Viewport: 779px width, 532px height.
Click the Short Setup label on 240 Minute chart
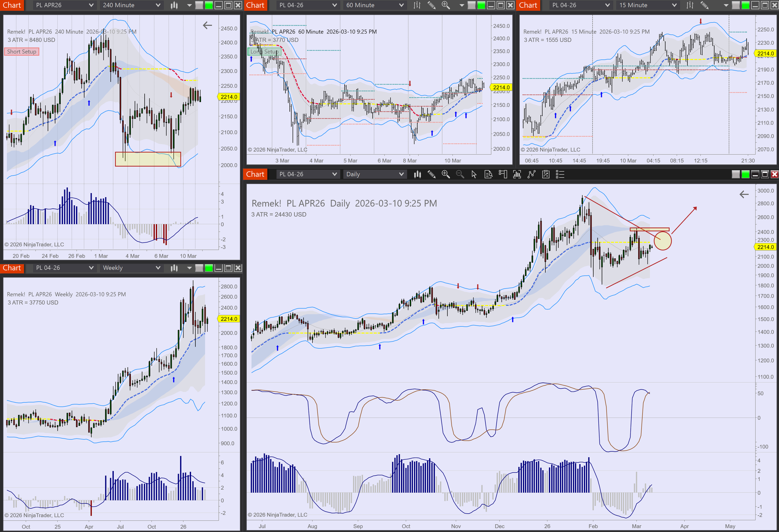pos(22,52)
